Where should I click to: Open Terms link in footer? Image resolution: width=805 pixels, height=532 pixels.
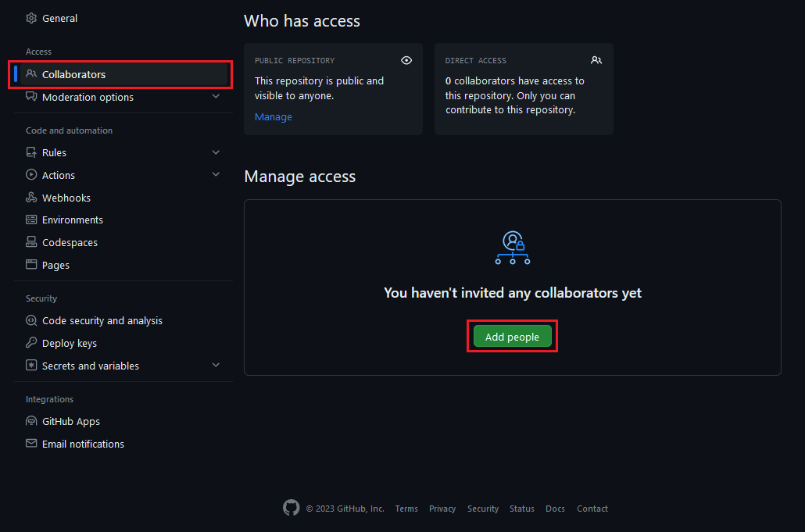click(x=406, y=509)
